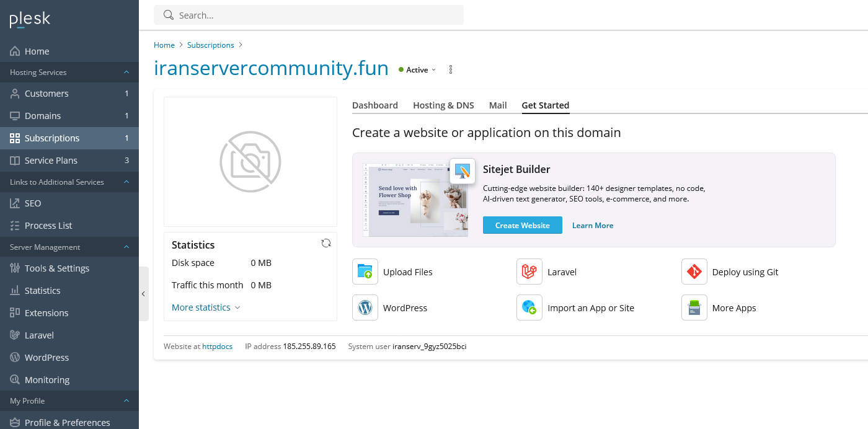
Task: Open the Sitejet Learn More link
Action: 593,226
